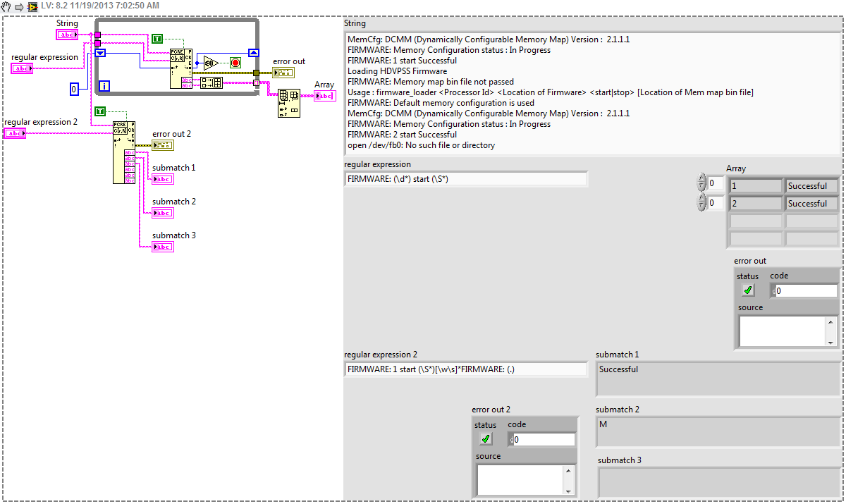Click the right shift register on loop
The height and width of the screenshot is (504, 846).
pyautogui.click(x=254, y=53)
